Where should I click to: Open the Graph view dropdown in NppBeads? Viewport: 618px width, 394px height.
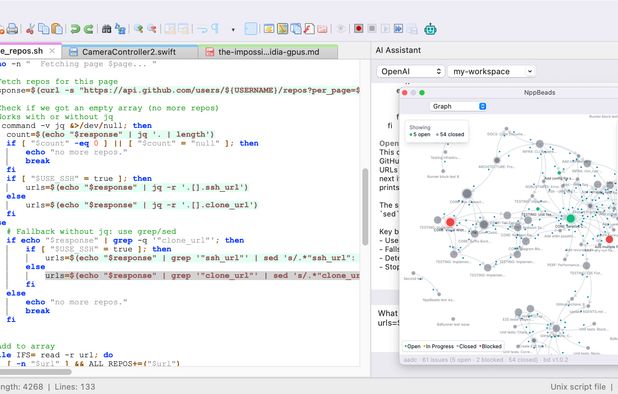point(458,106)
